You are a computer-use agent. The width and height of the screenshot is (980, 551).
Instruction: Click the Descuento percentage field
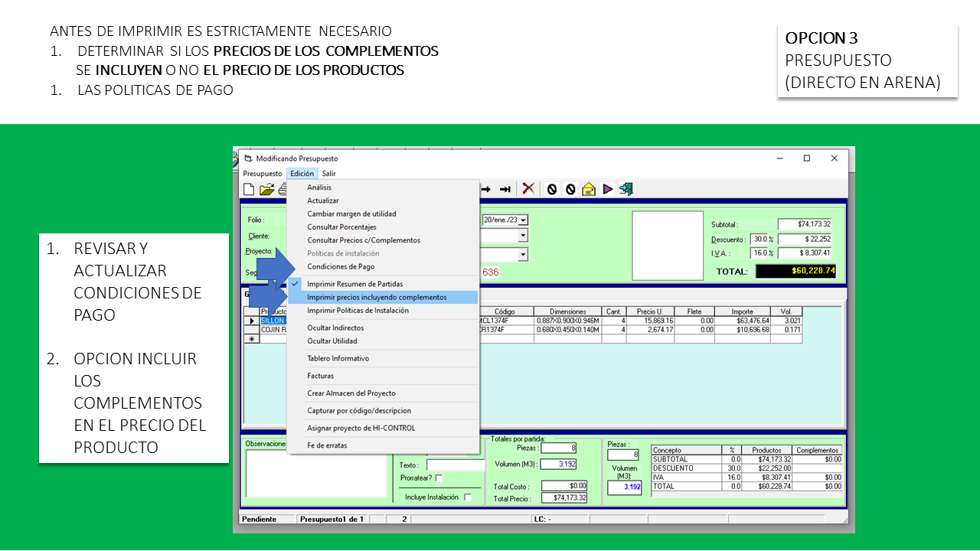pos(758,240)
